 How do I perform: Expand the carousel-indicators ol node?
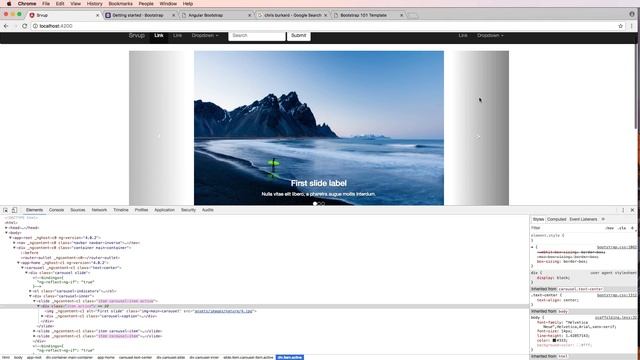pos(31,291)
